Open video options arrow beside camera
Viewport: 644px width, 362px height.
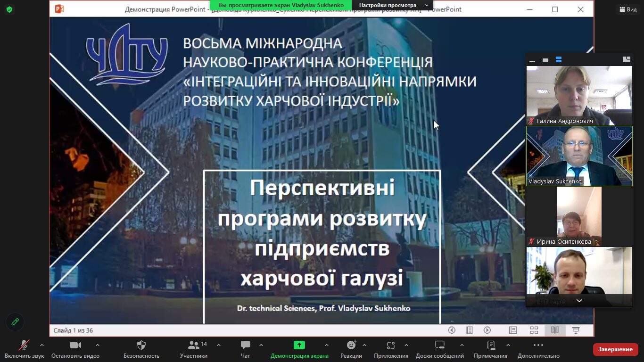pos(98,345)
